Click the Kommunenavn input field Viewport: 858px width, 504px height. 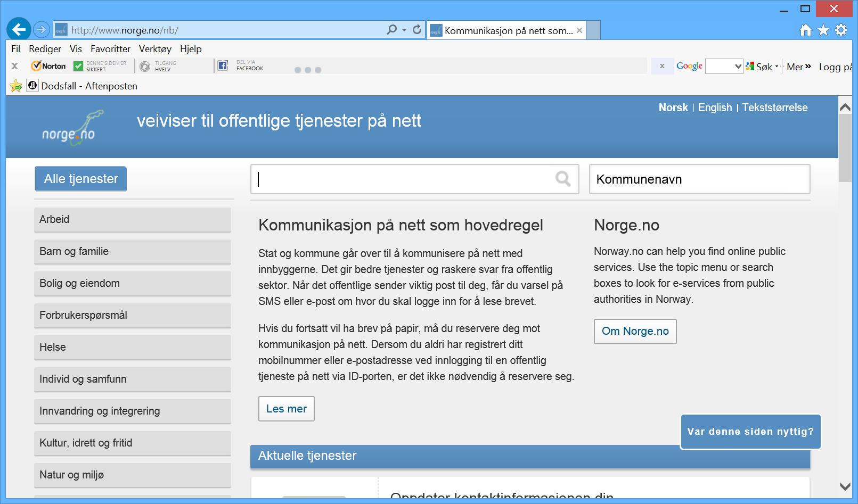tap(700, 179)
